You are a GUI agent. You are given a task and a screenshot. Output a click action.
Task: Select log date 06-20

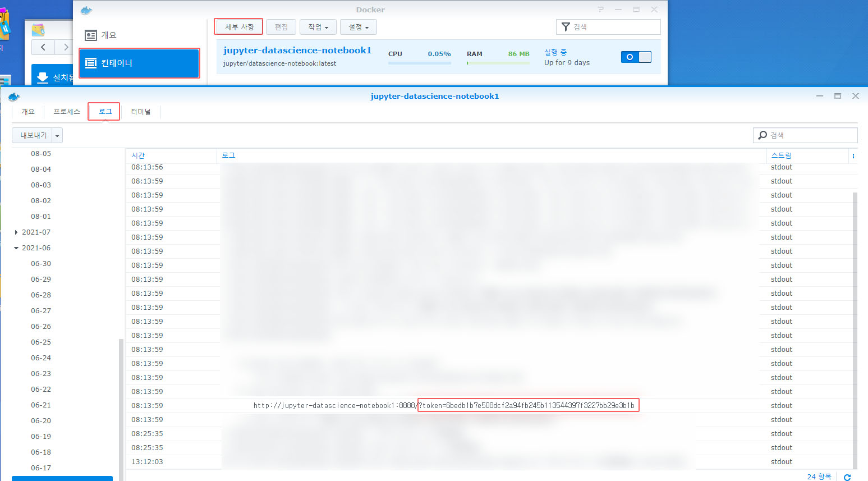click(x=41, y=421)
